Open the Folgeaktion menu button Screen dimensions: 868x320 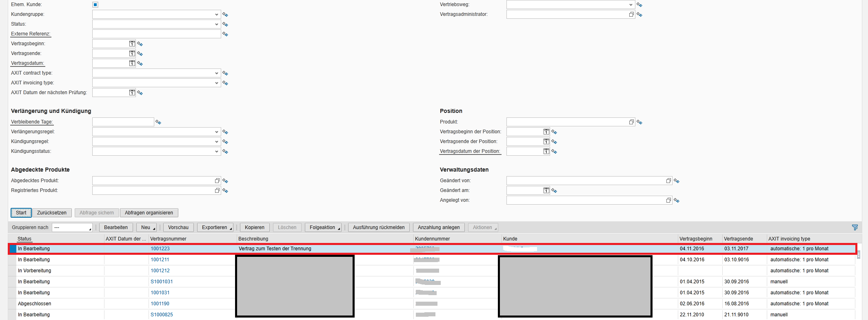click(323, 227)
